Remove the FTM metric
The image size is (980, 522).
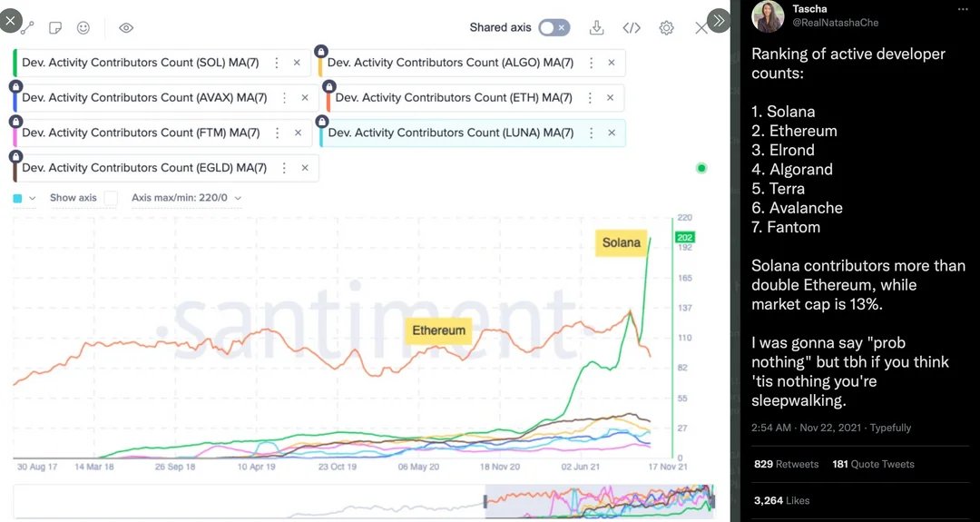(x=299, y=133)
